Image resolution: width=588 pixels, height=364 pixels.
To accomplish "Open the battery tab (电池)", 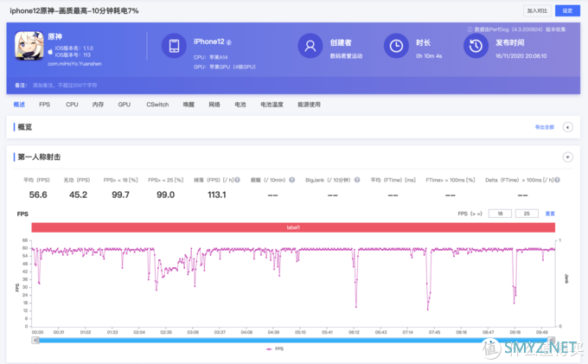I will pyautogui.click(x=240, y=105).
